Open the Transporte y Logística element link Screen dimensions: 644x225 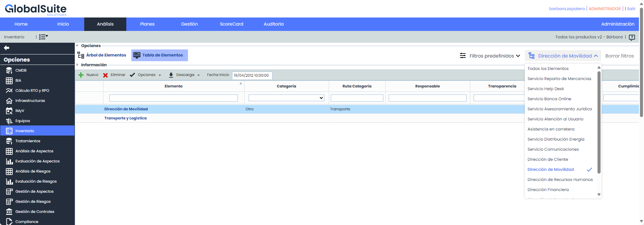point(125,118)
